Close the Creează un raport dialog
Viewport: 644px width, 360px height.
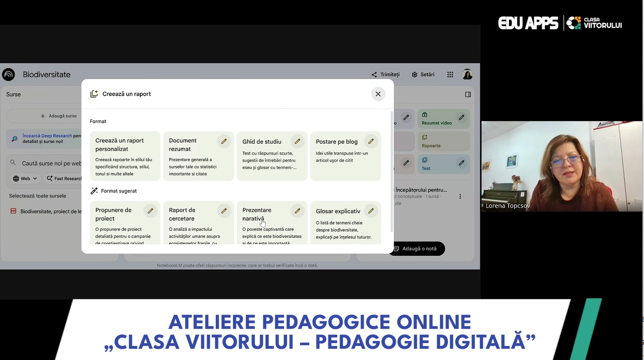click(x=378, y=94)
